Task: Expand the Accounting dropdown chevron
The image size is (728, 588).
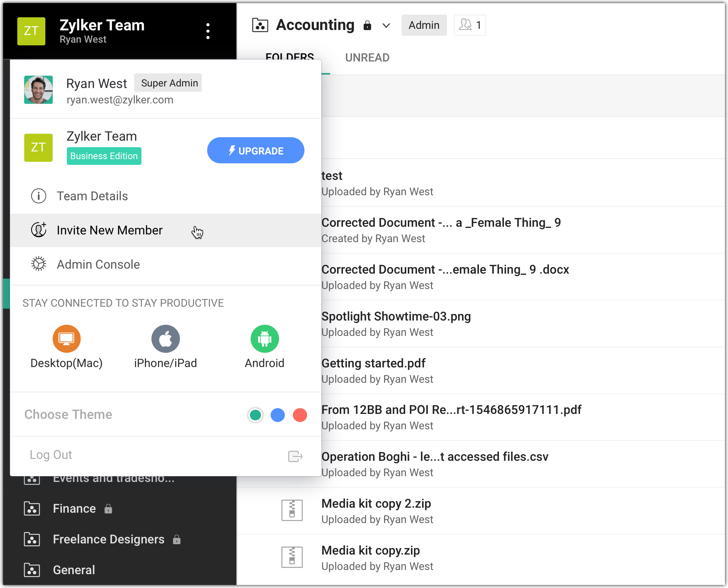Action: coord(386,26)
